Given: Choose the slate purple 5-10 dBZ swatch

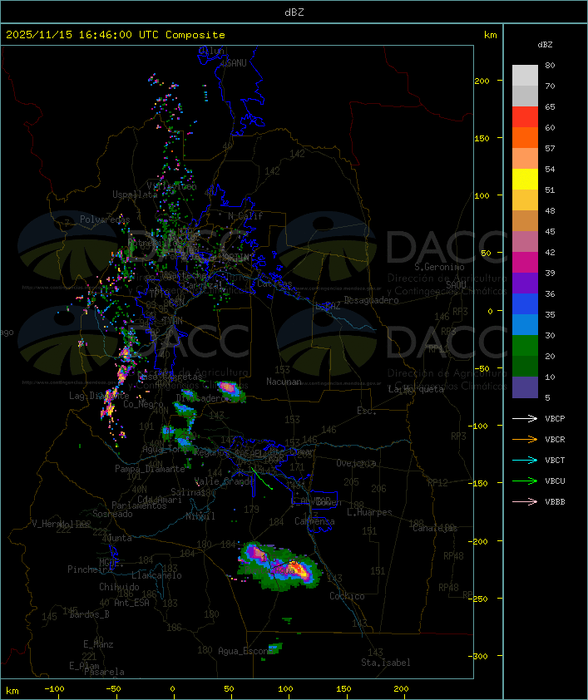Looking at the screenshot, I should pyautogui.click(x=525, y=387).
